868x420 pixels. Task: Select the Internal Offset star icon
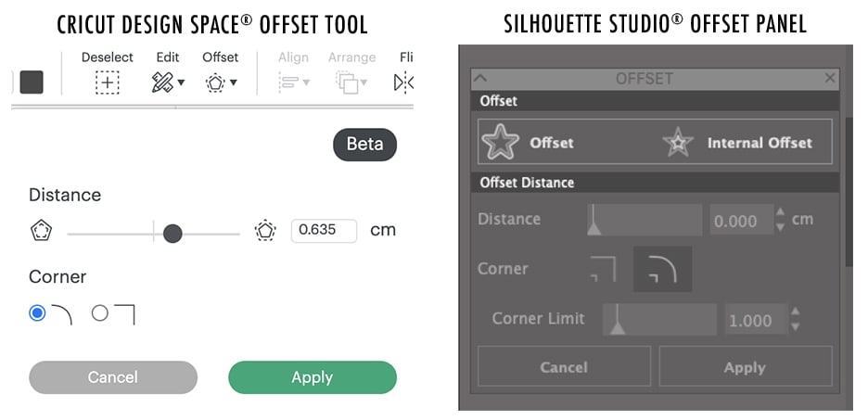click(678, 143)
